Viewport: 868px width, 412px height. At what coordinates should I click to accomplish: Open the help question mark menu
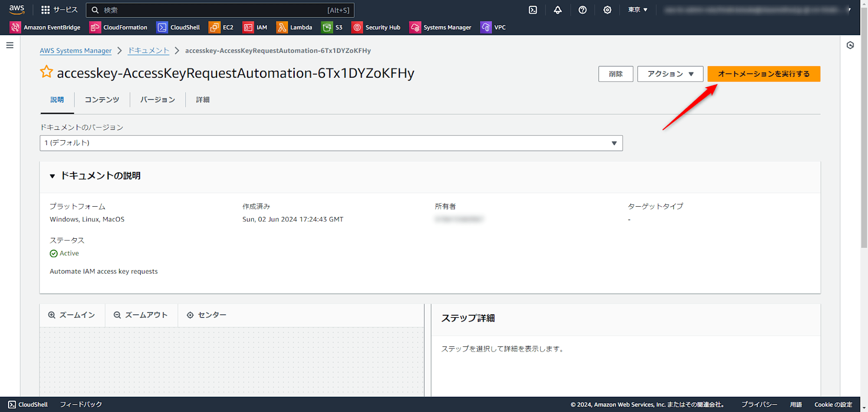(582, 10)
